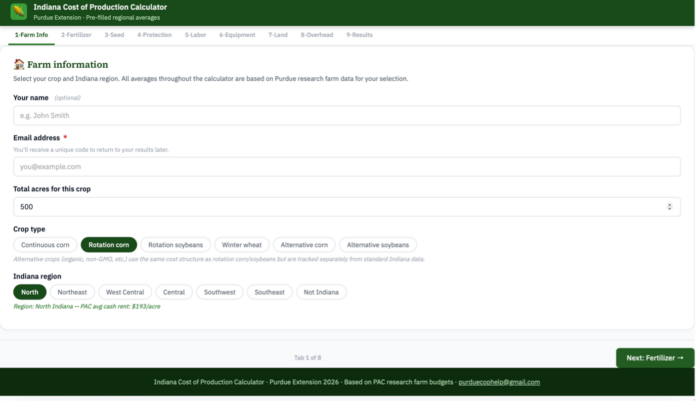Switch to the 7-Land tab
Image resolution: width=696 pixels, height=401 pixels.
point(278,35)
